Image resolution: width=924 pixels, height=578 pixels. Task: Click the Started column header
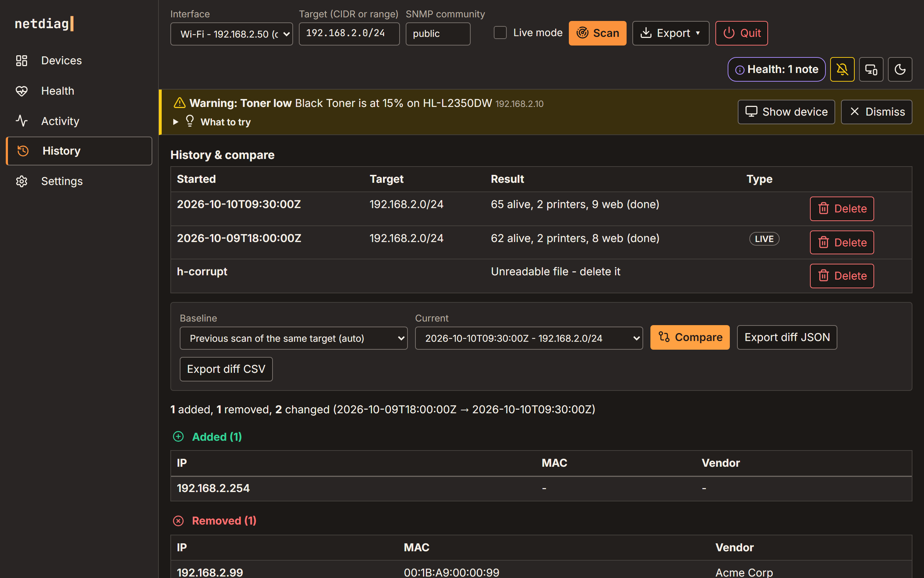coord(196,179)
